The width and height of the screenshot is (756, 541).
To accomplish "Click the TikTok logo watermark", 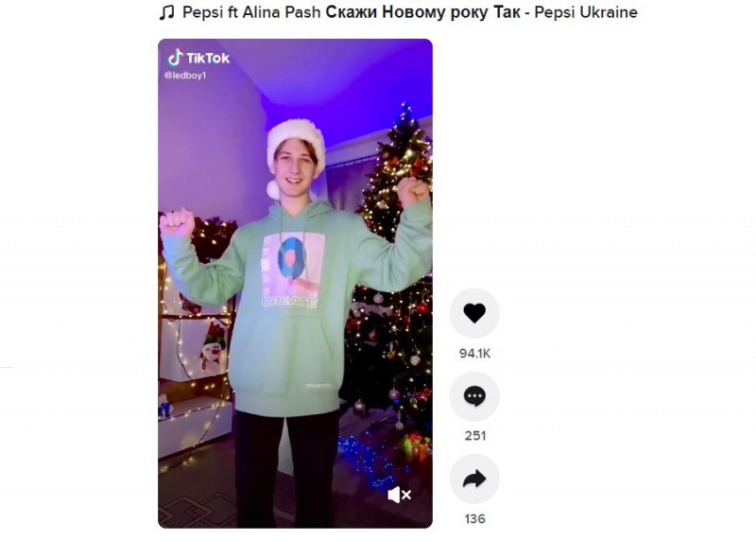I will click(198, 58).
